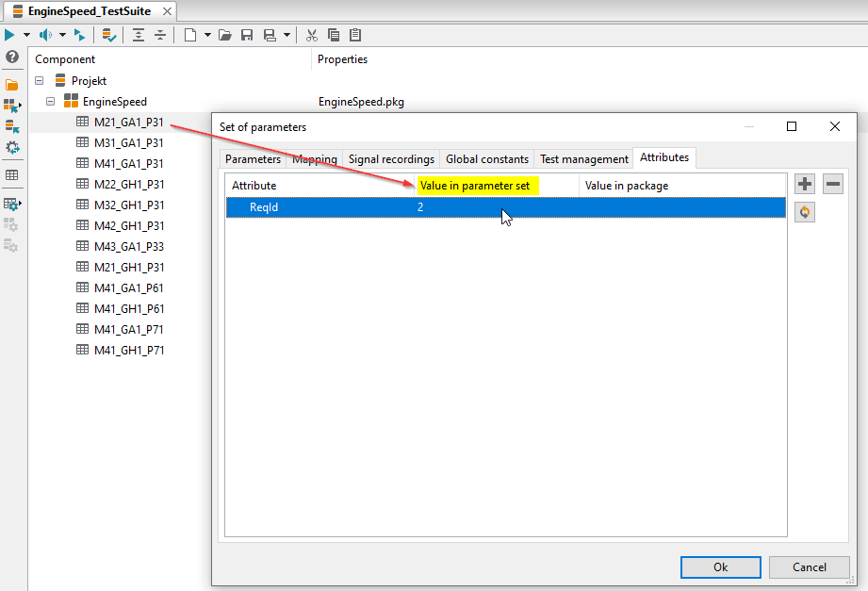Click the Copy icon in the toolbar

333,34
